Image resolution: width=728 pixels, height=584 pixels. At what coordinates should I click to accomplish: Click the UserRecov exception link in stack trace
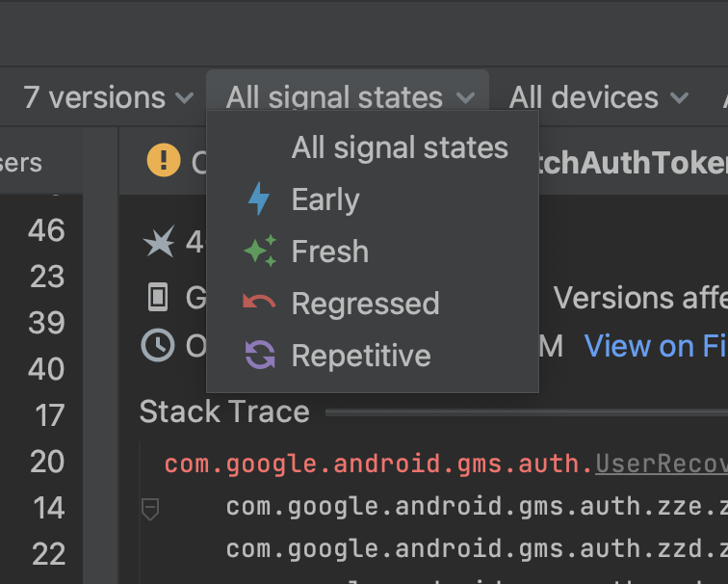click(x=661, y=465)
